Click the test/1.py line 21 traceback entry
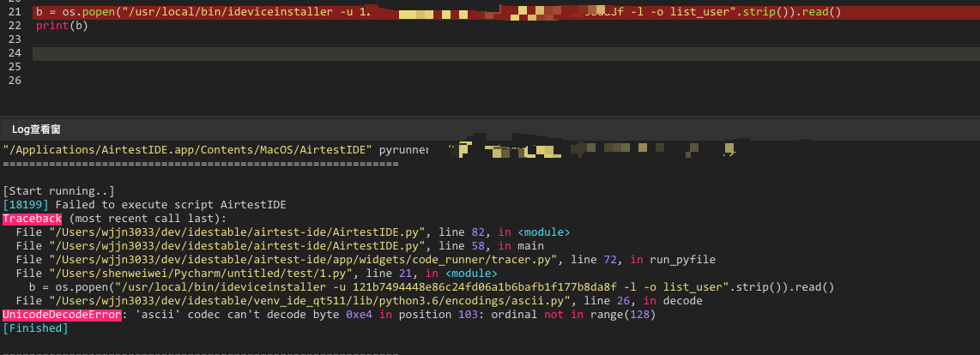This screenshot has height=355, width=980. point(257,274)
